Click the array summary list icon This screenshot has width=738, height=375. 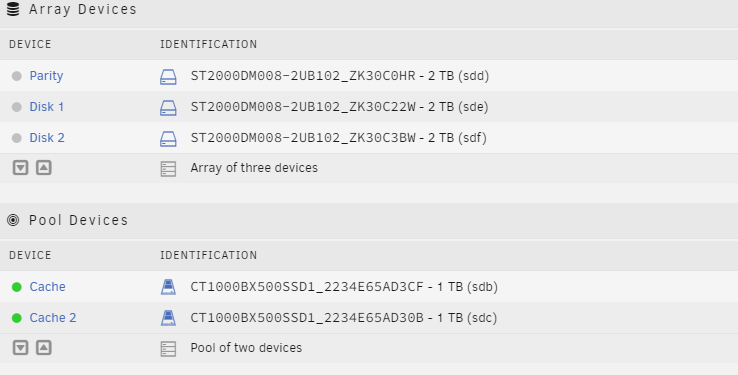[168, 168]
